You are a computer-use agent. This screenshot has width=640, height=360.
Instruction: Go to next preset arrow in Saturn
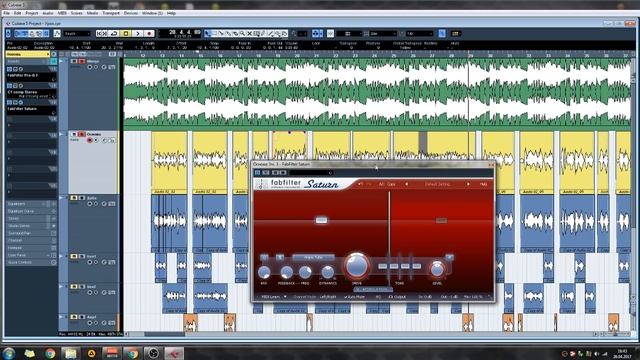[468, 184]
